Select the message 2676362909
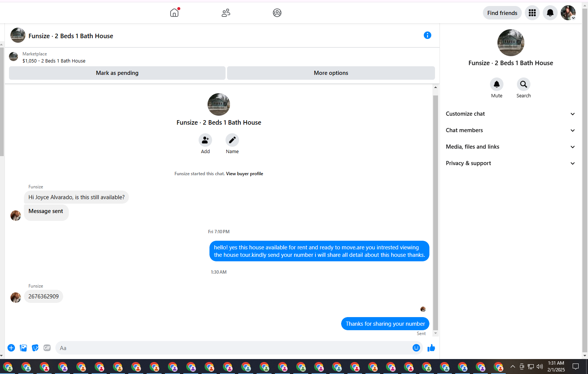588x374 pixels. [x=43, y=297]
